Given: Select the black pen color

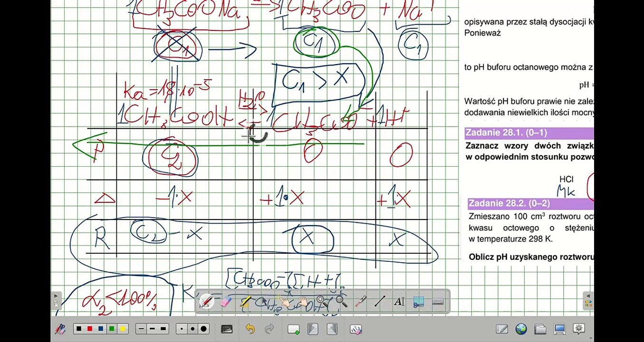Looking at the screenshot, I should [78, 329].
